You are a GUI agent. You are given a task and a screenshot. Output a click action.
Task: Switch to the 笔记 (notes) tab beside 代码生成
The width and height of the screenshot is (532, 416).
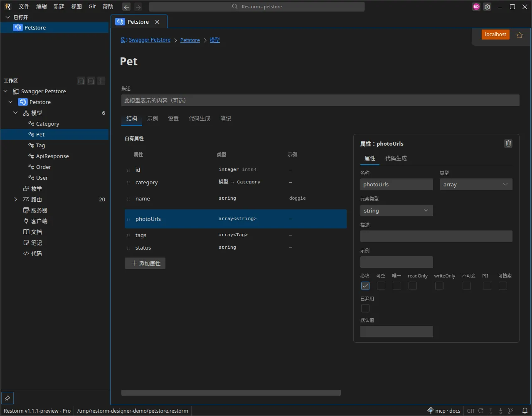pyautogui.click(x=226, y=119)
